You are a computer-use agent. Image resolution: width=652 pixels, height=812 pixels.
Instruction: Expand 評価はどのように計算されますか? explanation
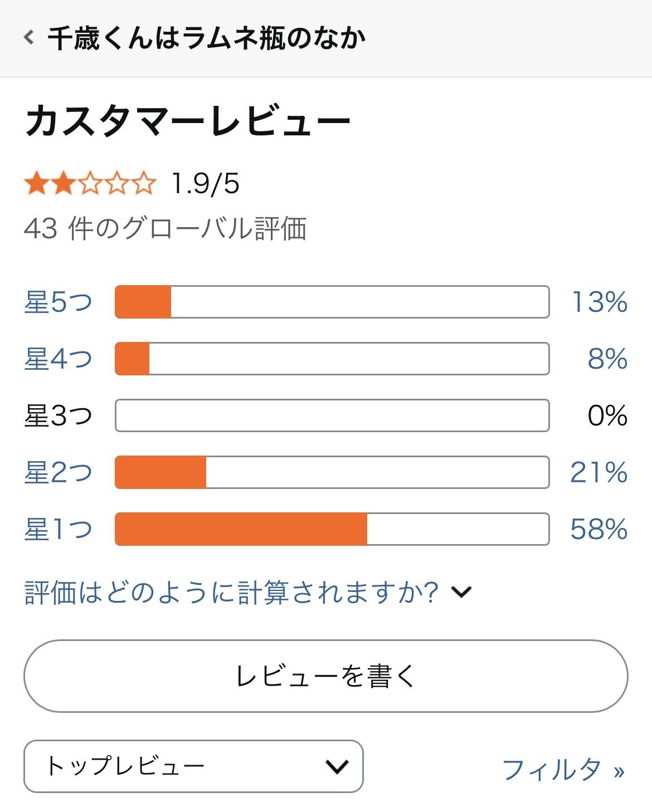(232, 592)
